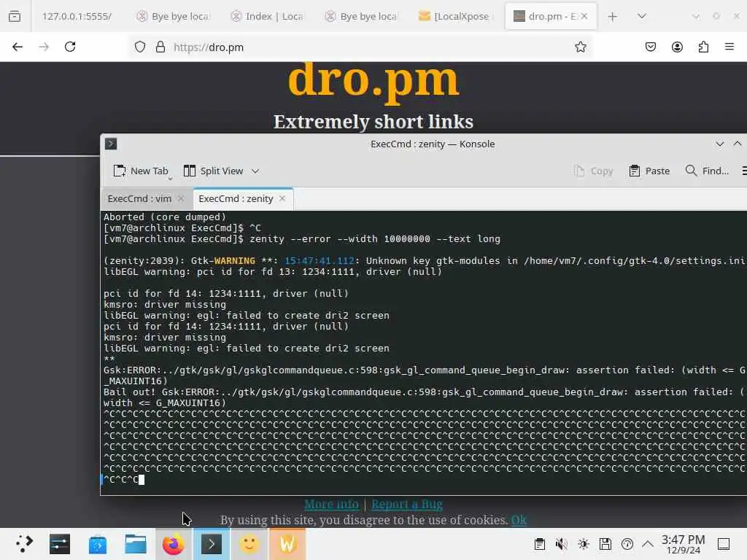
Task: Open the shield tracking protection icon
Action: (140, 47)
